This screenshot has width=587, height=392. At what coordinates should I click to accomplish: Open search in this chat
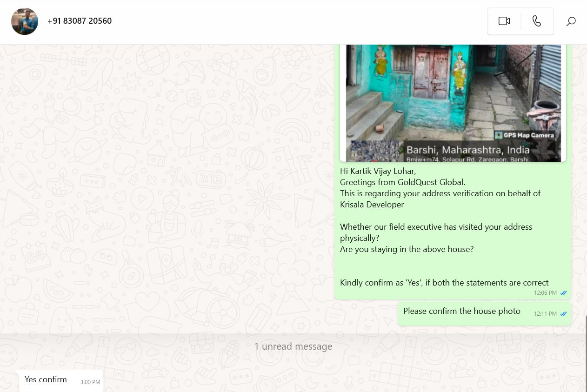point(571,21)
